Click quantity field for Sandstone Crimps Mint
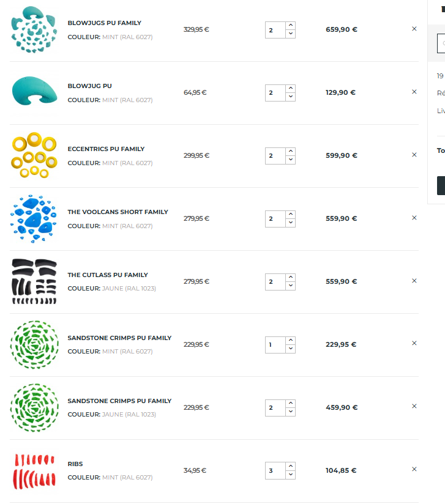 point(275,345)
